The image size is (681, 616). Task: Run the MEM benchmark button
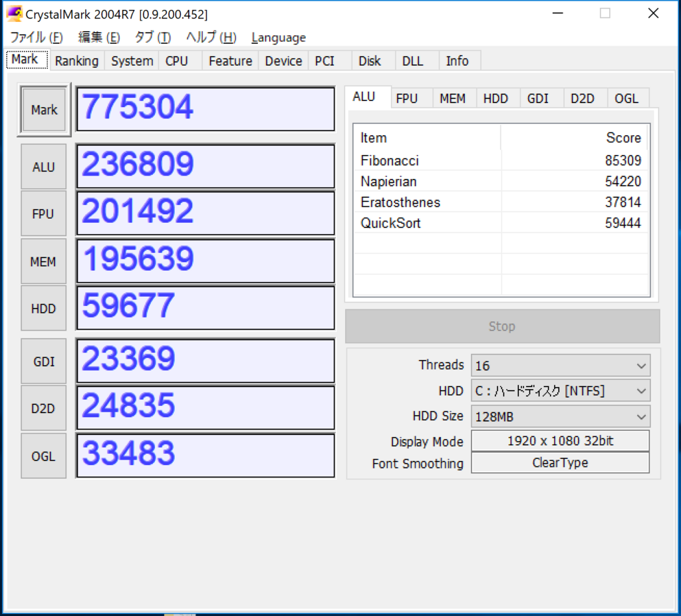(43, 261)
